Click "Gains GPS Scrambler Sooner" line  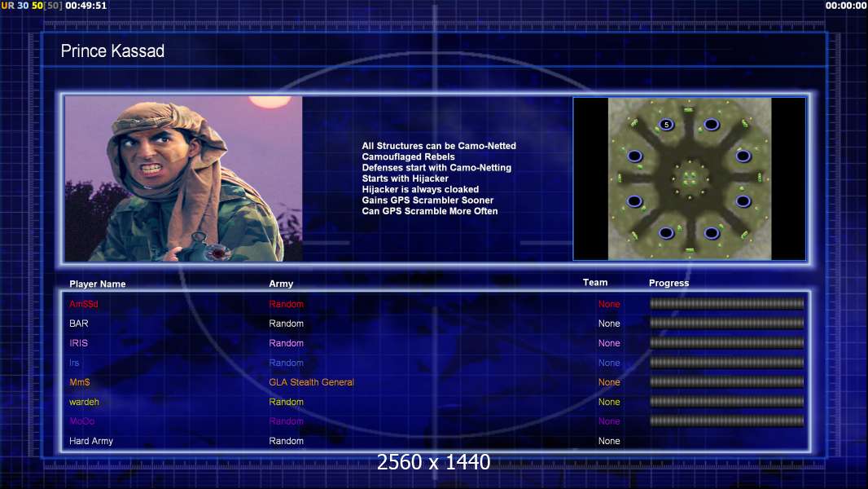coord(427,200)
